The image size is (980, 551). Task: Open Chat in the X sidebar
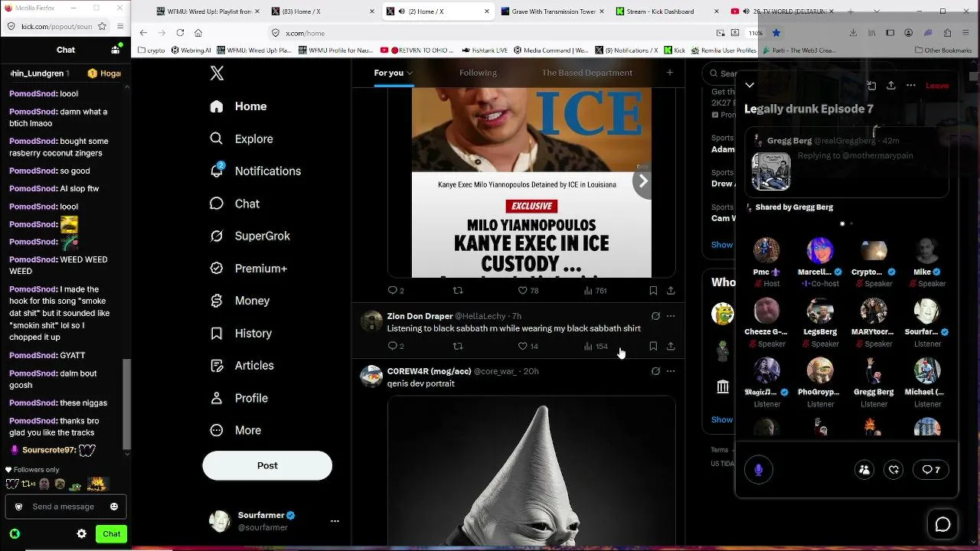[234, 204]
